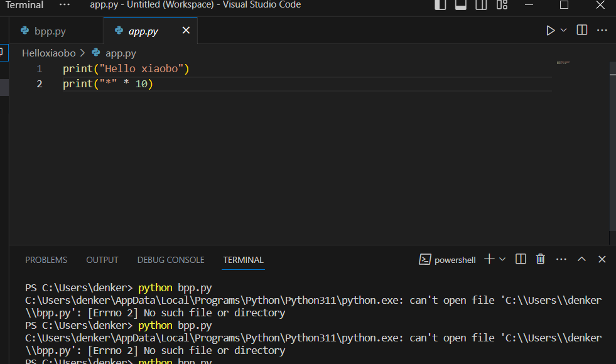Place cursor in print("Hello xiaobo") line
Image resolution: width=616 pixels, height=364 pixels.
(x=126, y=68)
